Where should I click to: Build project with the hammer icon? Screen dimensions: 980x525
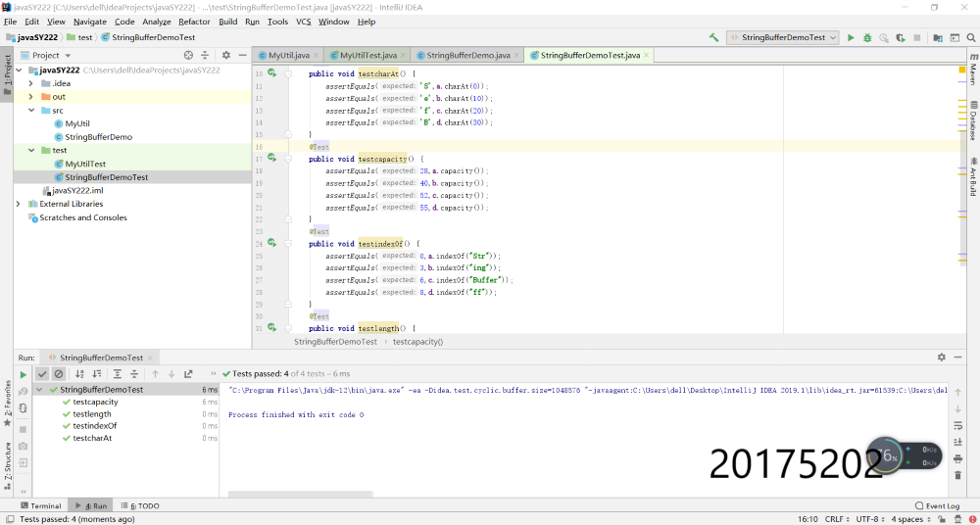pyautogui.click(x=713, y=37)
